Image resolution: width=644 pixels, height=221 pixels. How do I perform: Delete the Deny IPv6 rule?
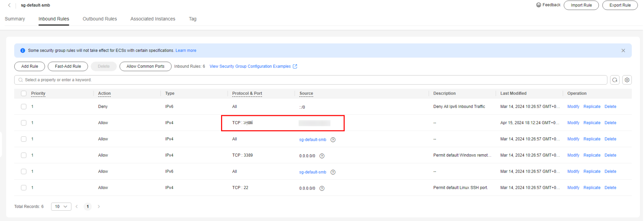(610, 107)
